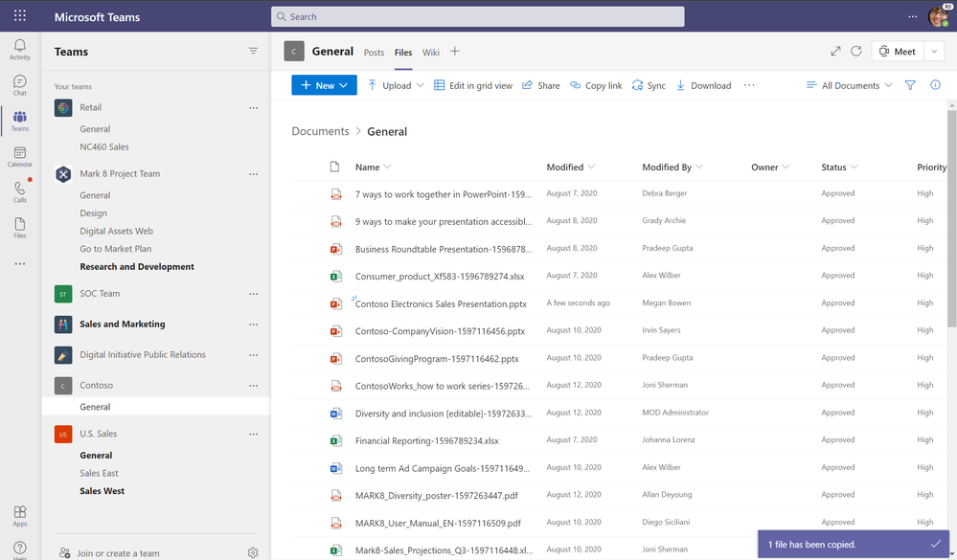Open more options for SOC Team
The image size is (957, 560).
coord(253,294)
